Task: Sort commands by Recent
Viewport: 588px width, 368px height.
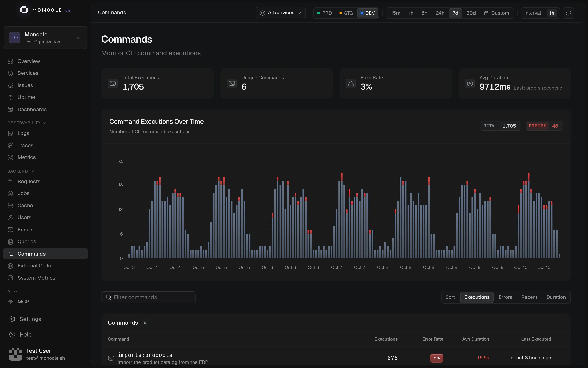Action: (x=529, y=297)
